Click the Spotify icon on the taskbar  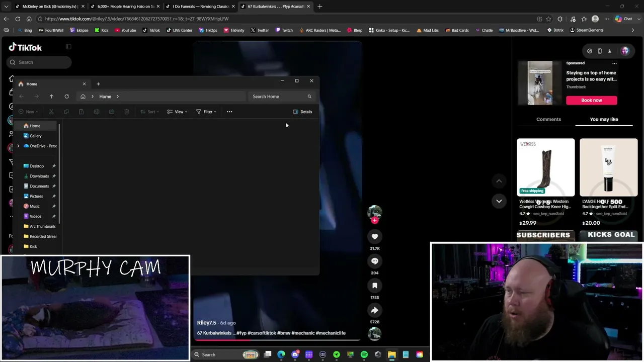pyautogui.click(x=364, y=354)
